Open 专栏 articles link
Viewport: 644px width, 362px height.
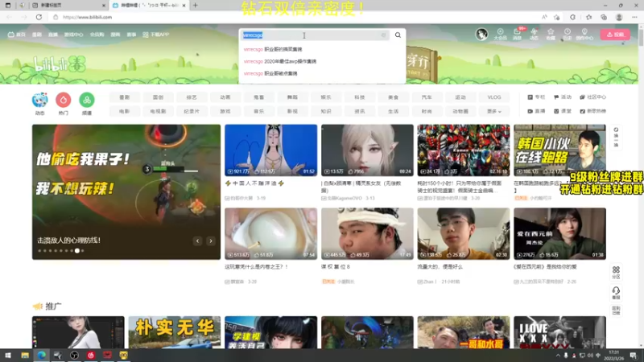click(536, 97)
